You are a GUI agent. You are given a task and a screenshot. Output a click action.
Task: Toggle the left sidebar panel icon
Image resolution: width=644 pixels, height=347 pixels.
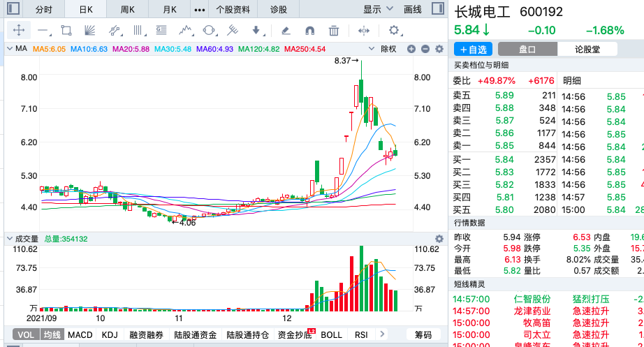pos(12,10)
